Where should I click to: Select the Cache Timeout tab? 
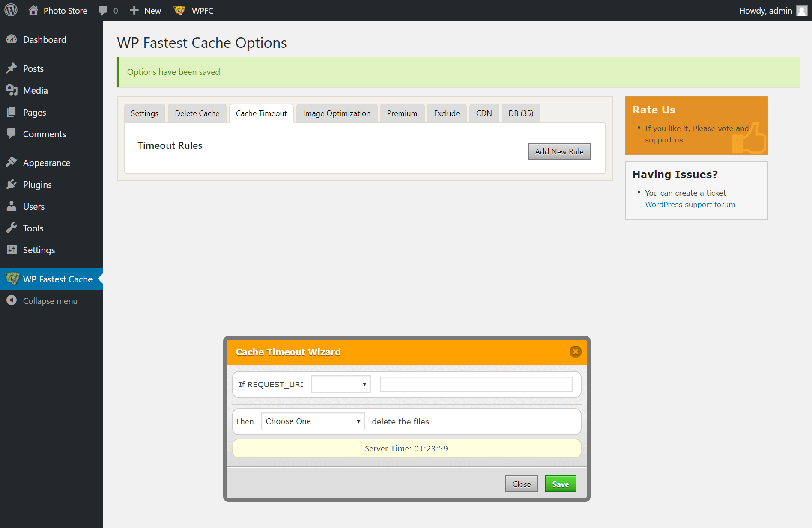(x=261, y=113)
